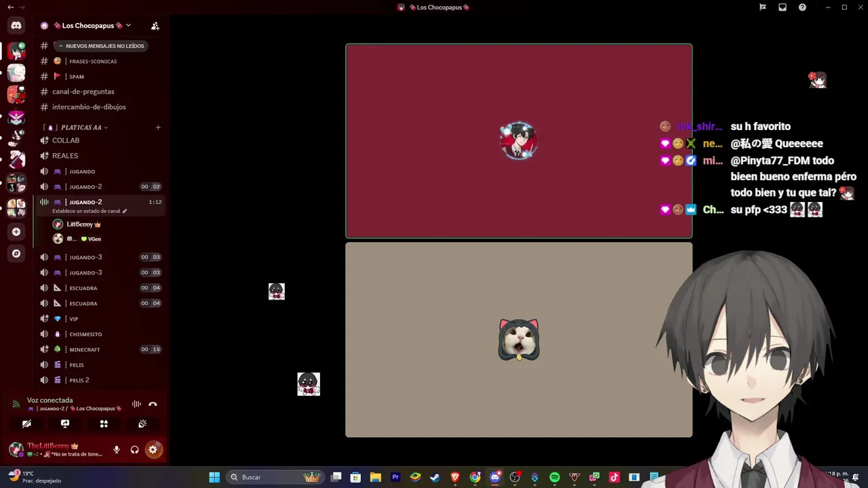The width and height of the screenshot is (868, 488).
Task: Toggle the camera on in voice panel
Action: click(x=26, y=424)
